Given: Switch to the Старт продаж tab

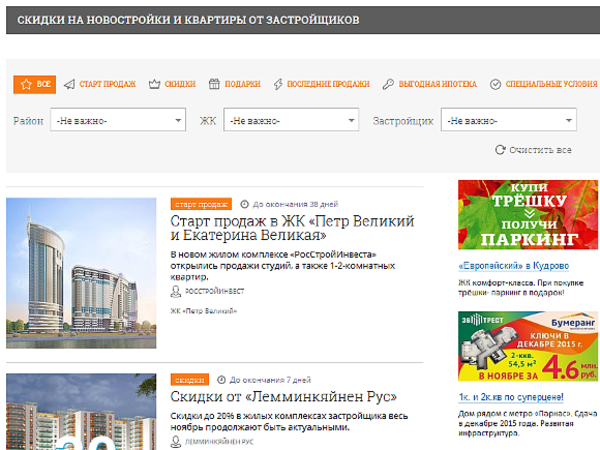Looking at the screenshot, I should (99, 84).
